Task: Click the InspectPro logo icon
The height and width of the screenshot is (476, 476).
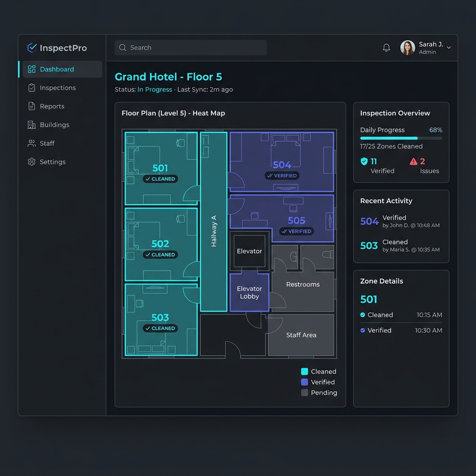Action: (32, 48)
